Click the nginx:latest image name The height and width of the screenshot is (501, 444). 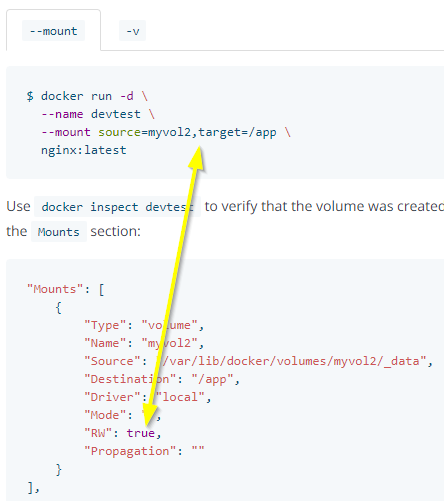coord(84,150)
